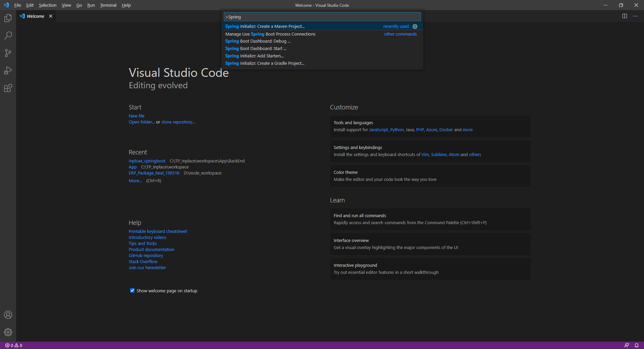The image size is (644, 349).
Task: Open Introductory videos link
Action: coord(148,238)
